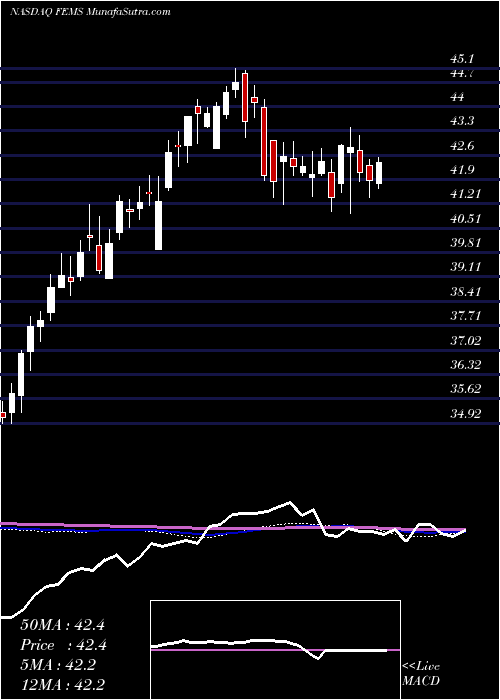Click the 41.9 price axis label
This screenshot has width=500, height=700.
coord(462,170)
